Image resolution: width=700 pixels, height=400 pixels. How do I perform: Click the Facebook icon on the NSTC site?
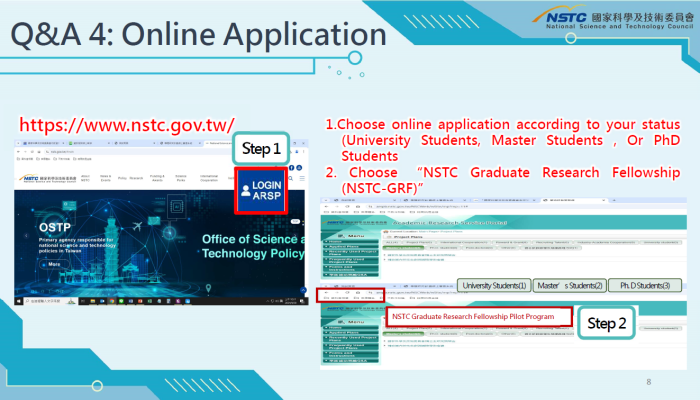coord(292,168)
